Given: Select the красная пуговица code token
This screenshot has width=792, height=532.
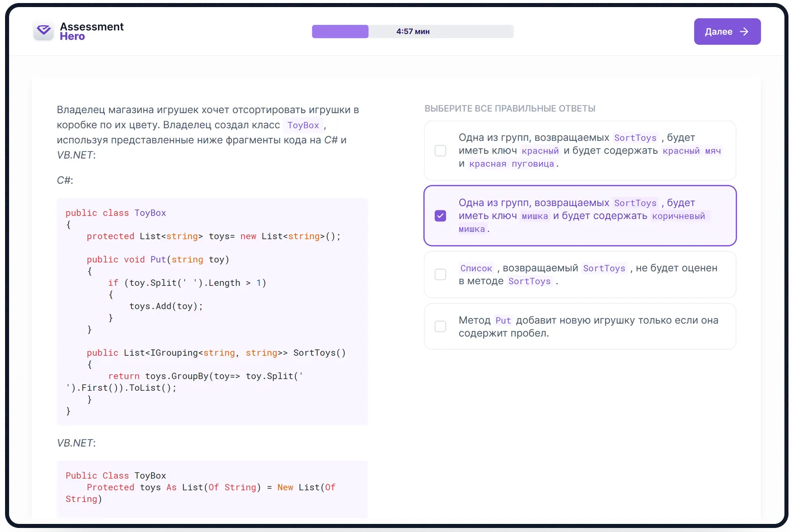Looking at the screenshot, I should pos(511,164).
